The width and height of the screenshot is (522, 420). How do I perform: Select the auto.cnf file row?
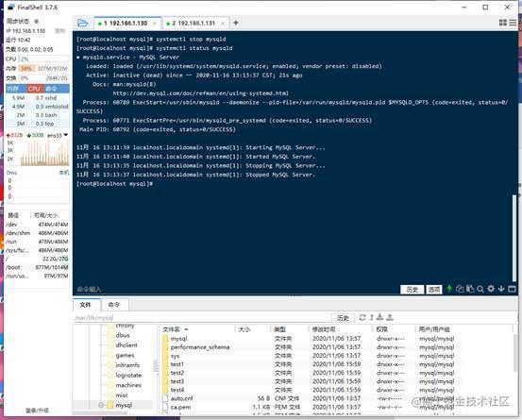point(336,398)
